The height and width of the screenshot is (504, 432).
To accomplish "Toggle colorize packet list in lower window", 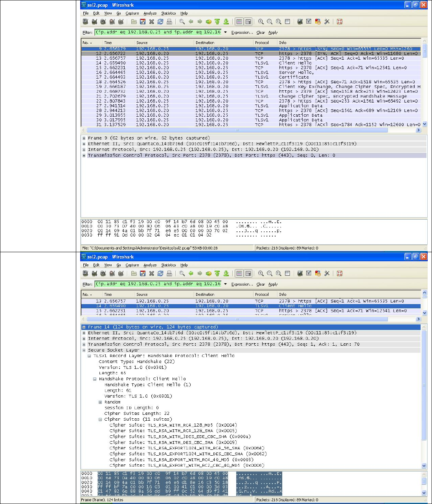I will [x=239, y=273].
